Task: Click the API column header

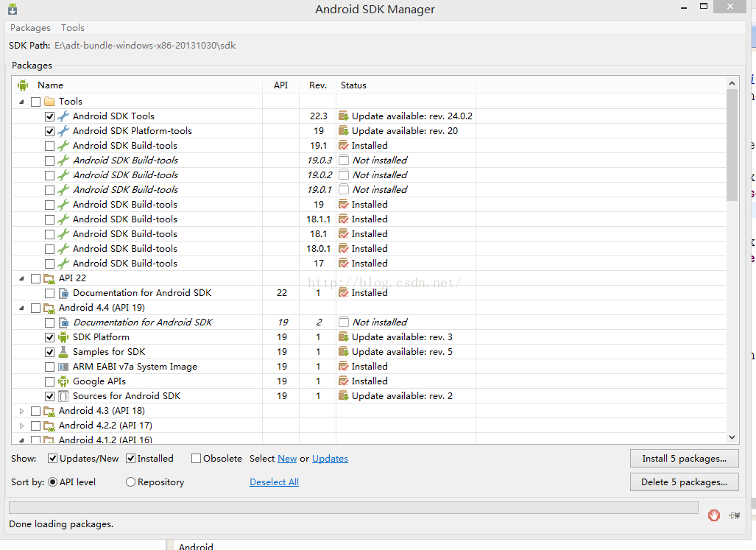Action: [280, 85]
